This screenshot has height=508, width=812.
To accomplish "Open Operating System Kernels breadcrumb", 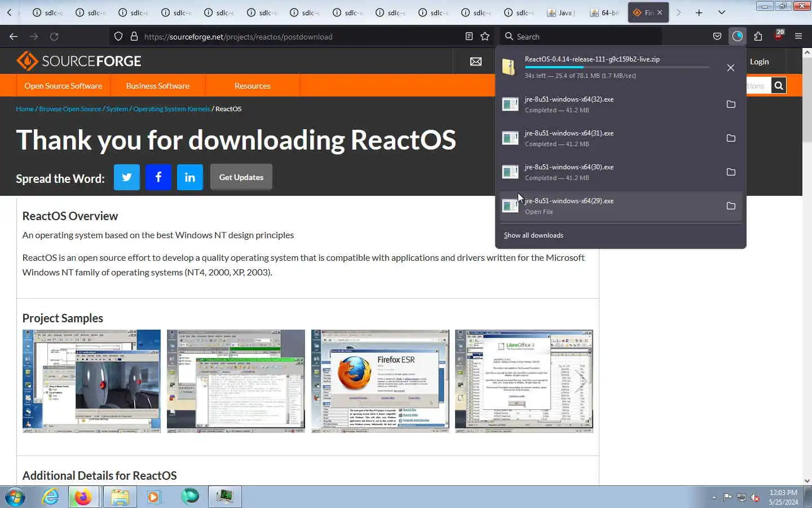I will coord(171,109).
